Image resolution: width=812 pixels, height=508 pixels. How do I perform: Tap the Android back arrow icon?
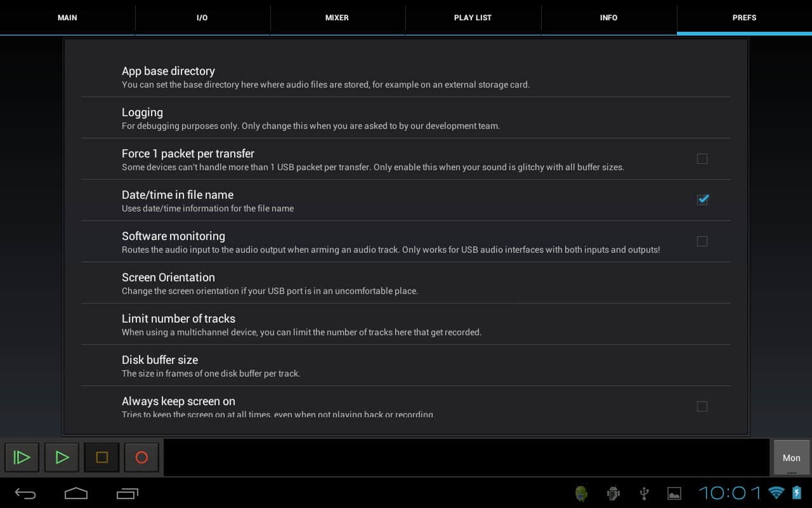(x=25, y=493)
